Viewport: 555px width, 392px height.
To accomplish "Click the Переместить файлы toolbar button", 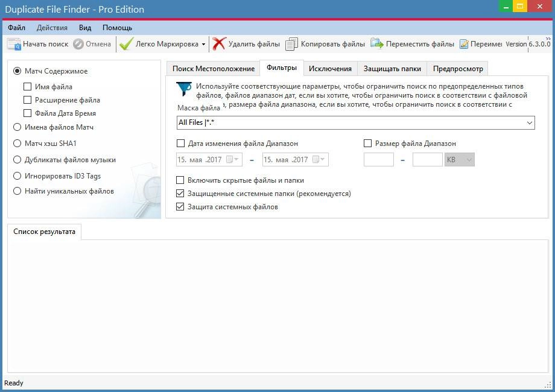I will [413, 44].
